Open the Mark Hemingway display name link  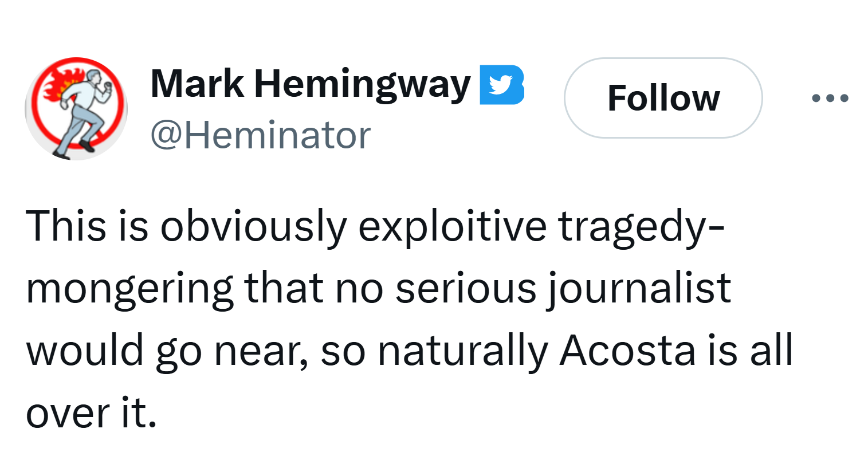(310, 84)
